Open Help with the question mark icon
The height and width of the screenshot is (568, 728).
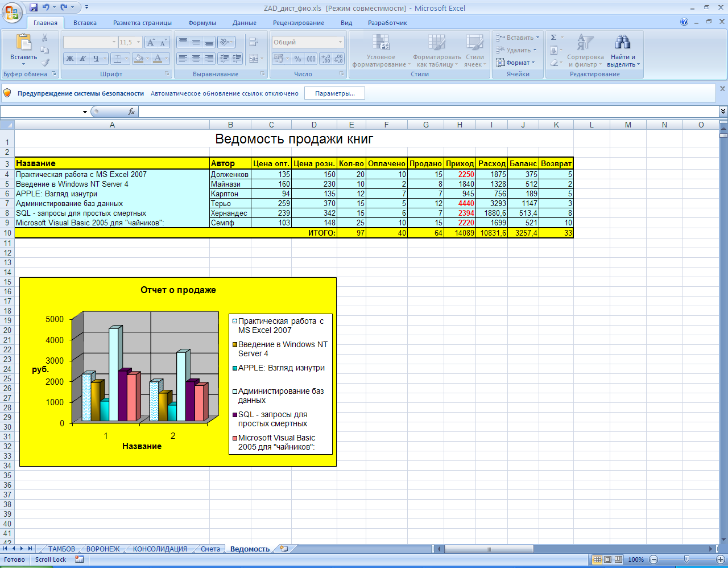[684, 22]
